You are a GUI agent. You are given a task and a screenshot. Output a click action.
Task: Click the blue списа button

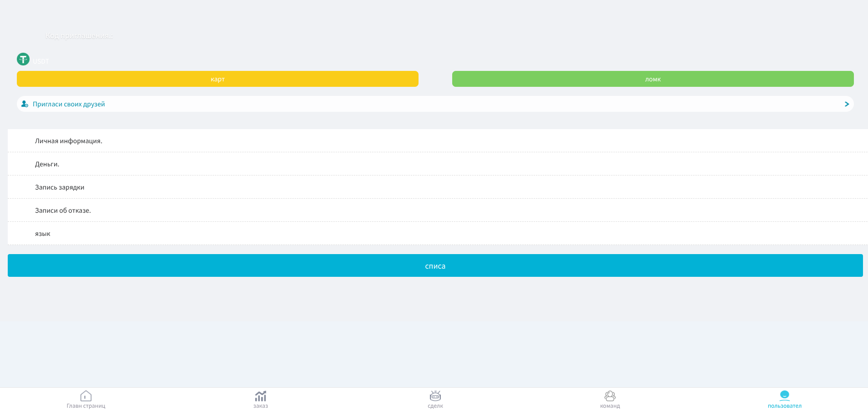point(435,265)
